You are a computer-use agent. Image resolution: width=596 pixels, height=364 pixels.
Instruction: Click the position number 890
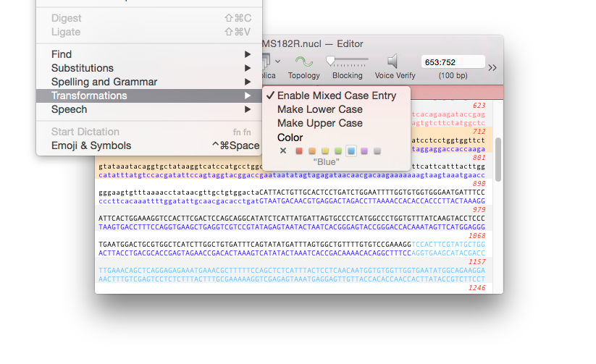point(479,184)
